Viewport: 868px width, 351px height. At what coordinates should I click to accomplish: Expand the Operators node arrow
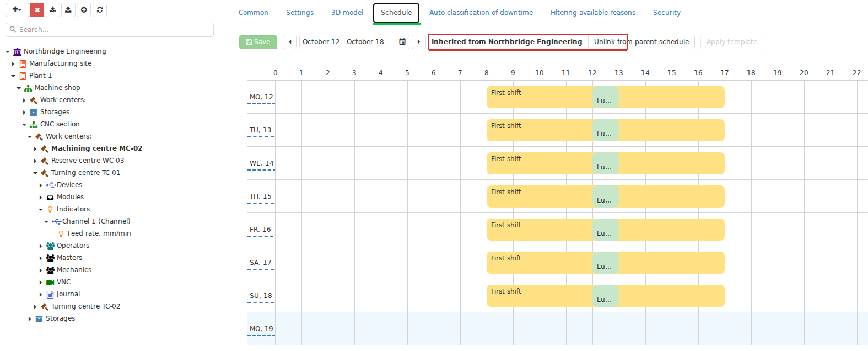(x=41, y=246)
